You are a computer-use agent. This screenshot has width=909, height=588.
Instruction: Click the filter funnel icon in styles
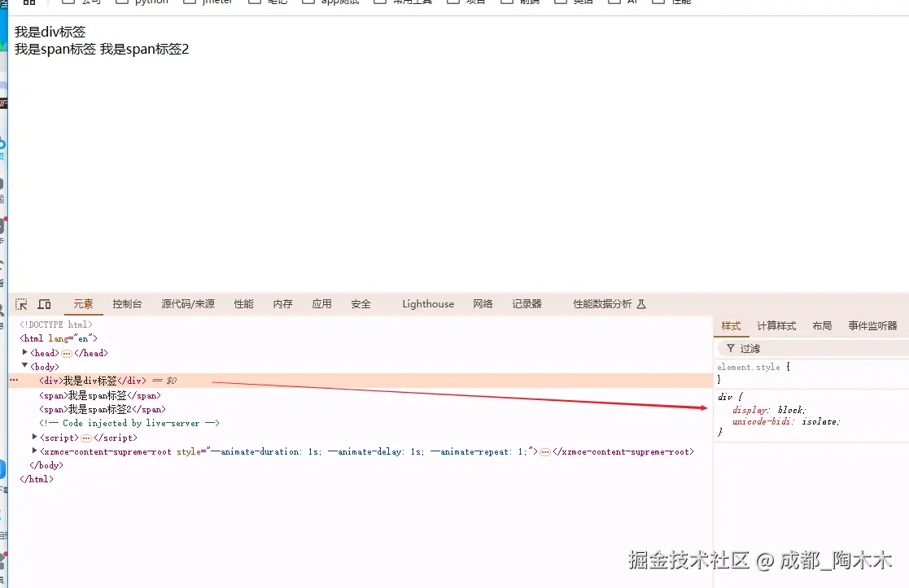(731, 348)
